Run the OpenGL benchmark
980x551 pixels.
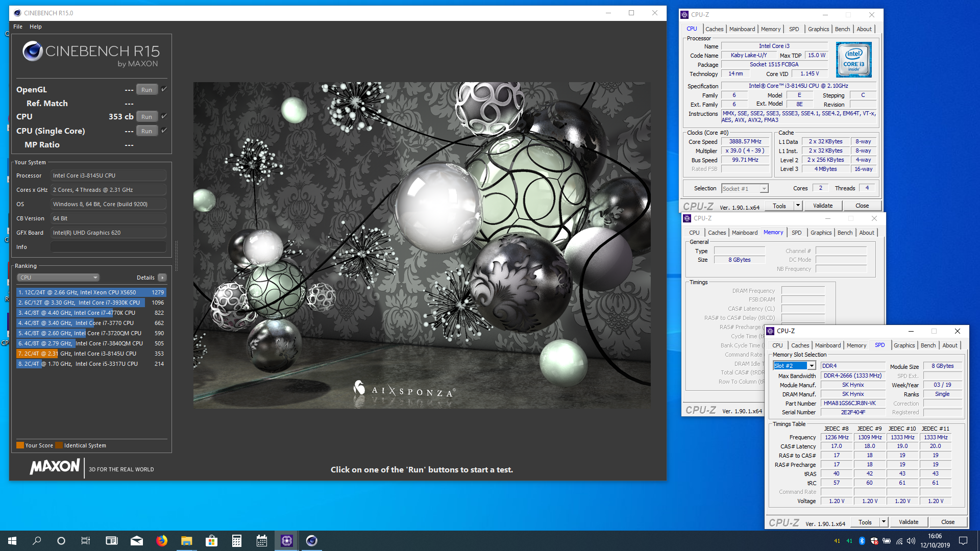pyautogui.click(x=147, y=89)
